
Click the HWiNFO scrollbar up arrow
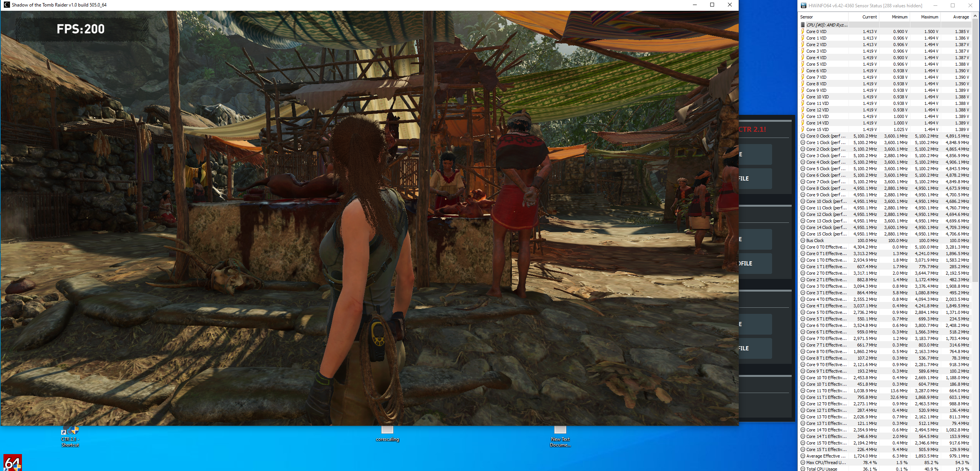tap(975, 16)
